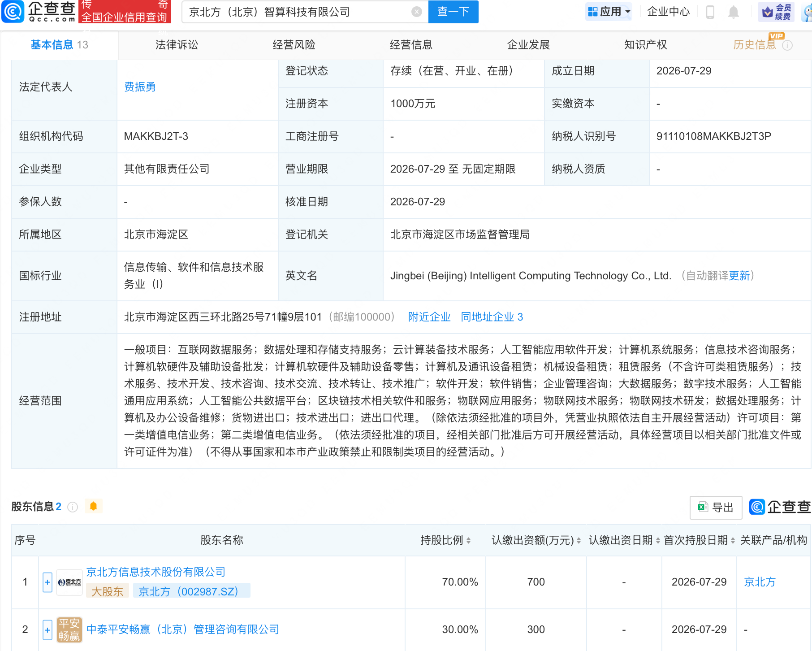Click the Qcc.com logo icon
Image resolution: width=812 pixels, height=651 pixels.
point(13,12)
